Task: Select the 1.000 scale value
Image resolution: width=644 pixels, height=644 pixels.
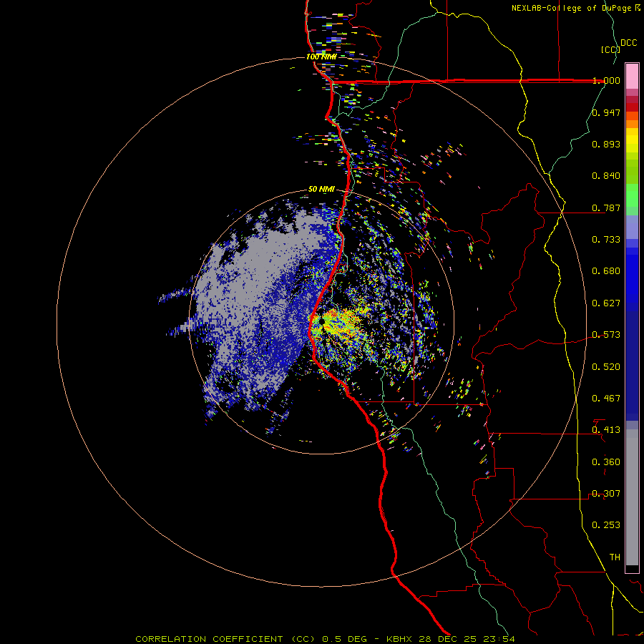Action: [x=606, y=80]
